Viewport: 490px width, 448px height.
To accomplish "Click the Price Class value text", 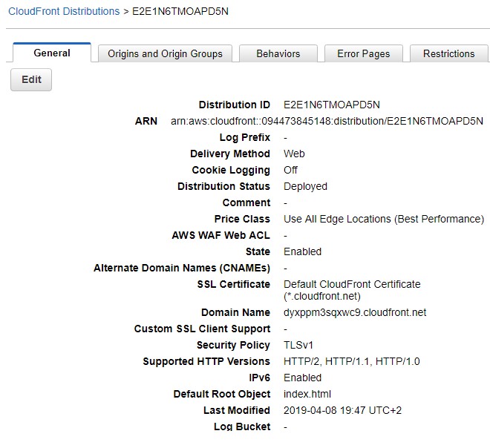I will click(383, 220).
